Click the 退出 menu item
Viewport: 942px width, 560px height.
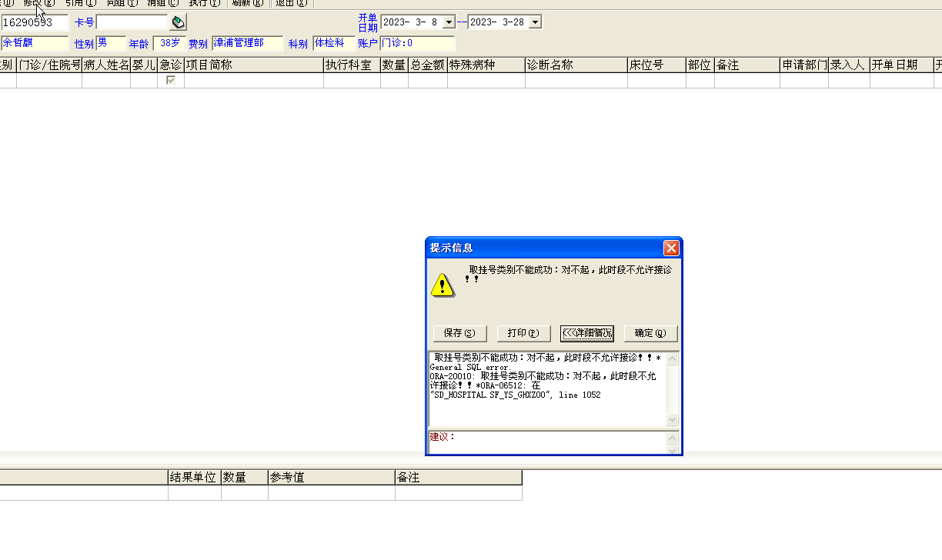tap(291, 3)
